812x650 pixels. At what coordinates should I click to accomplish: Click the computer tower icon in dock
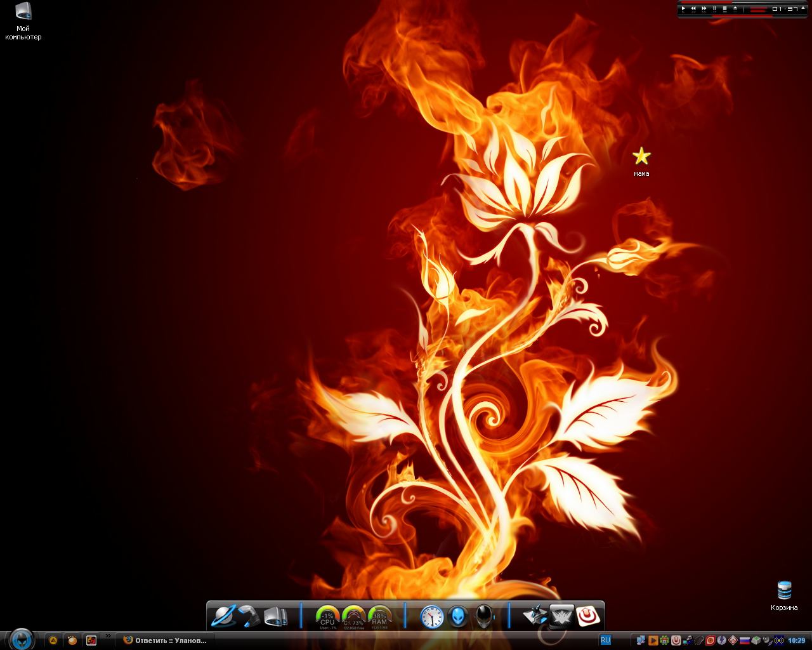pyautogui.click(x=276, y=616)
